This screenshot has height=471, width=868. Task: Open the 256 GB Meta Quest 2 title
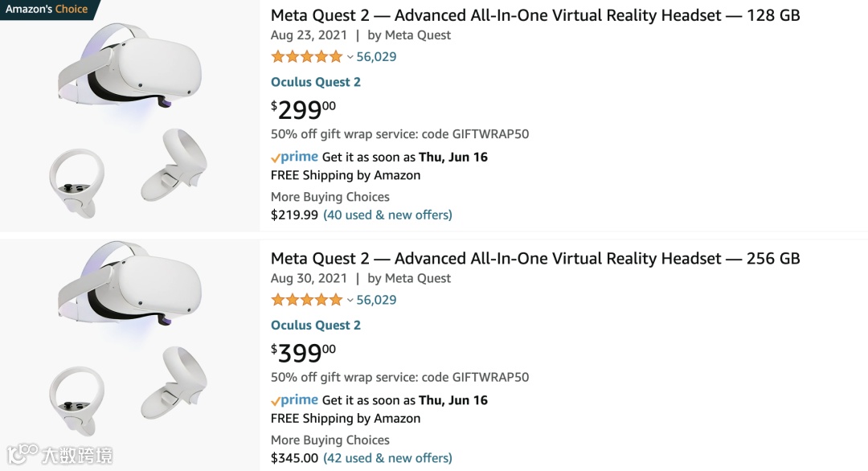coord(535,259)
